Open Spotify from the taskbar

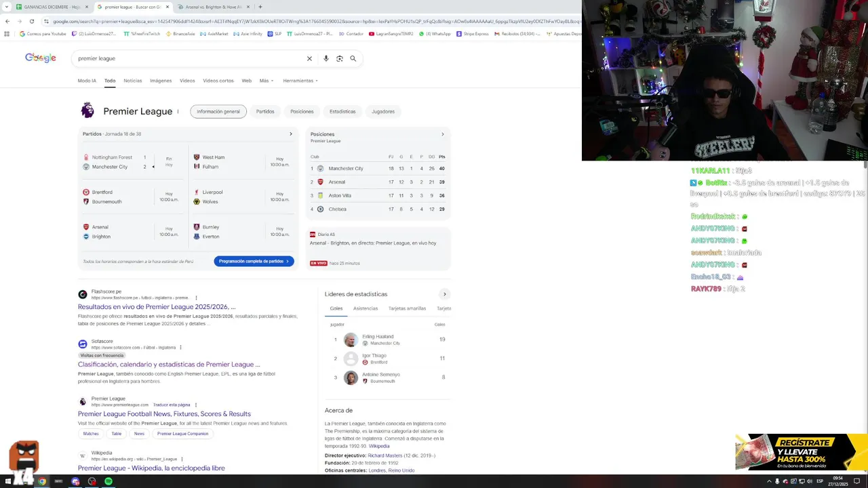(108, 481)
